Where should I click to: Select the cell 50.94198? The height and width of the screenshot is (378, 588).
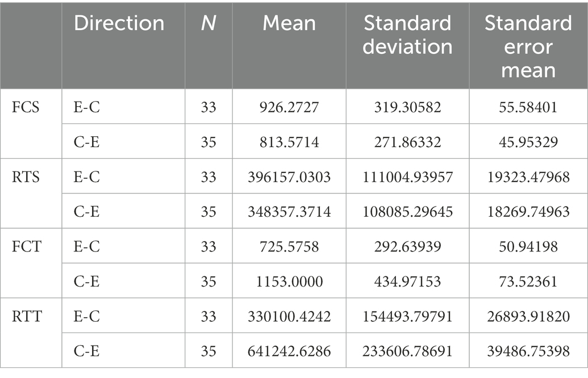click(528, 246)
